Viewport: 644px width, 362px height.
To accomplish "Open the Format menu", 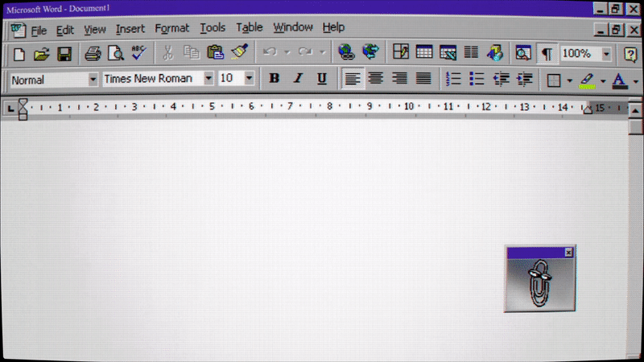I will tap(171, 28).
